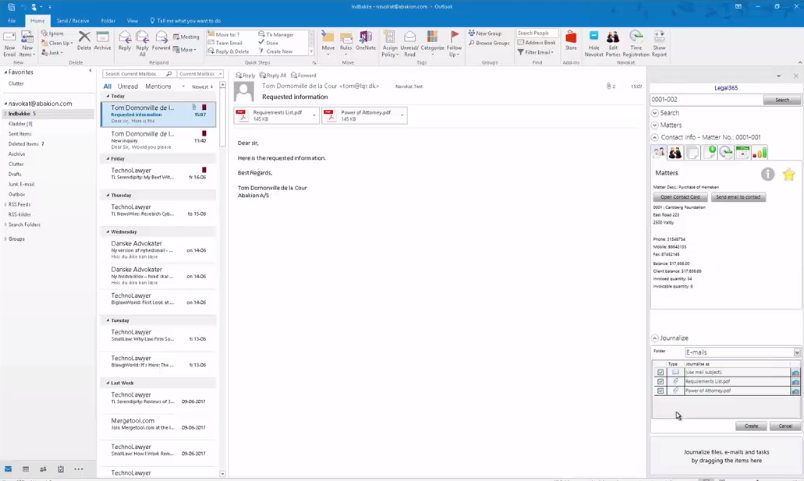Uncheck the Power of Attorney.pdf journalize checkbox
Screen dimensions: 804x481
660,391
